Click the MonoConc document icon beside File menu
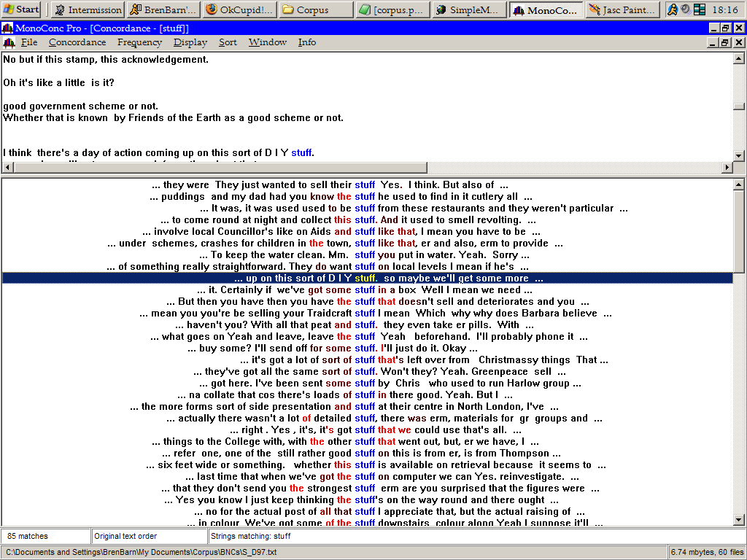Screen dimensions: 747x560 pyautogui.click(x=9, y=42)
